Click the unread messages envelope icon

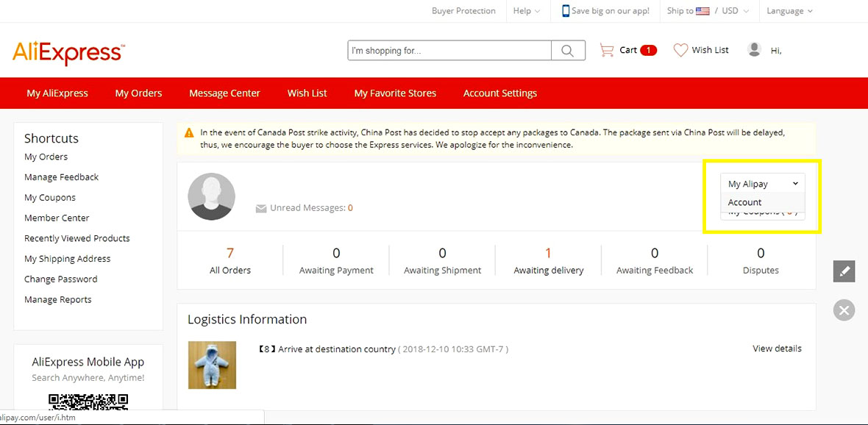[261, 209]
